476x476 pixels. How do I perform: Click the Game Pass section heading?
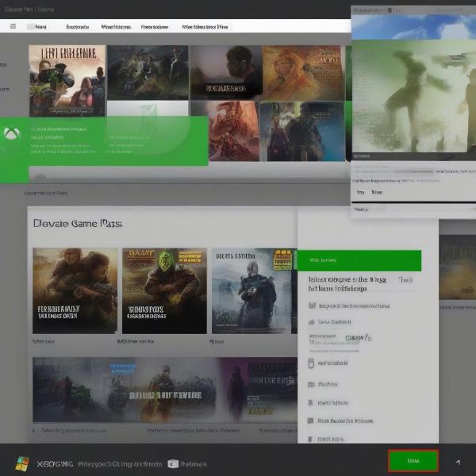click(x=78, y=224)
